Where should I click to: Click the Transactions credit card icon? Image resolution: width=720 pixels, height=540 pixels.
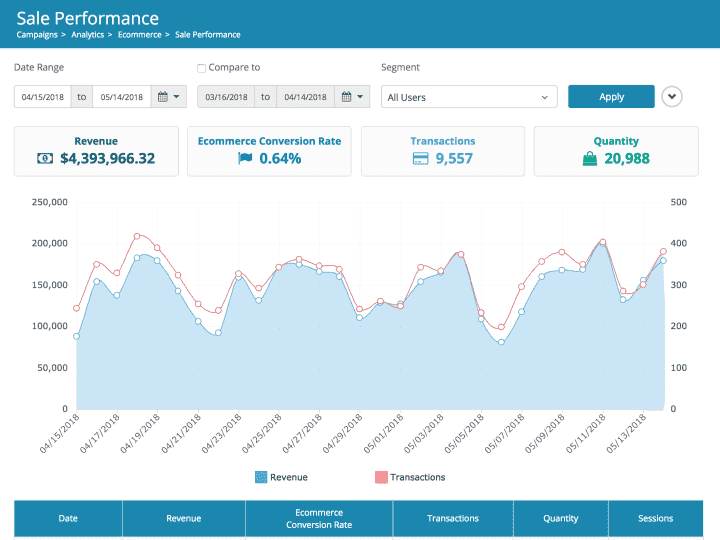click(x=420, y=158)
